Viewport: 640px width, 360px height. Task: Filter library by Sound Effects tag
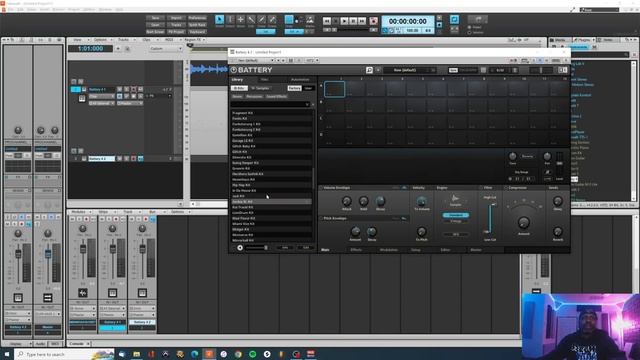[x=276, y=97]
